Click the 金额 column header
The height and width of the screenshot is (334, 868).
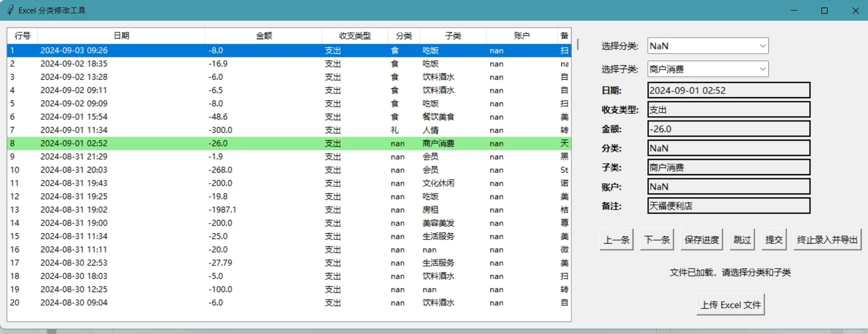tap(264, 36)
